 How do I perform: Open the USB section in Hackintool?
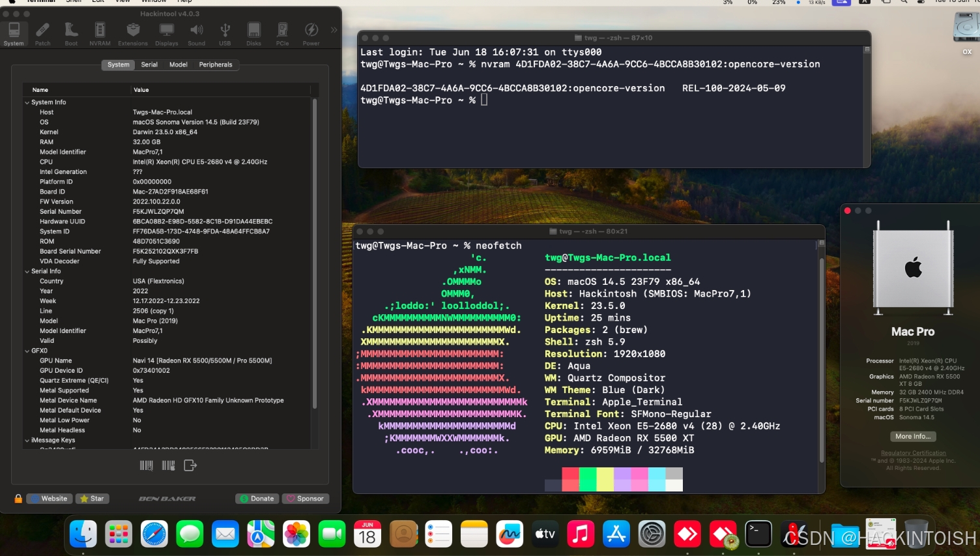click(225, 34)
